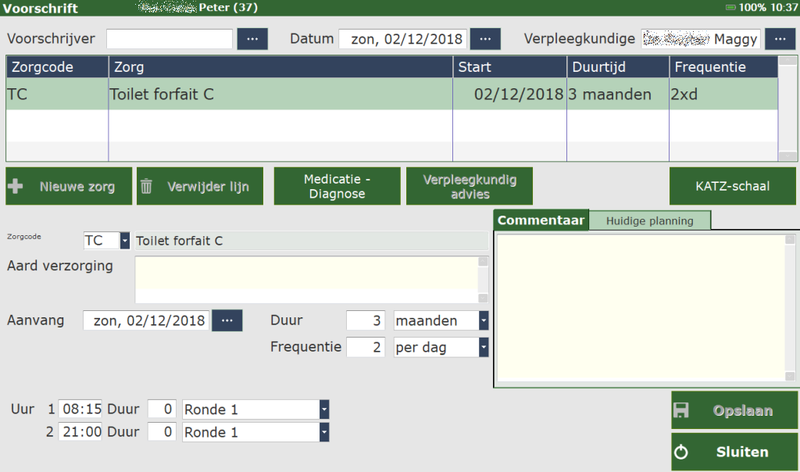Image resolution: width=800 pixels, height=472 pixels.
Task: Switch to the Huidige planning tab
Action: click(649, 220)
